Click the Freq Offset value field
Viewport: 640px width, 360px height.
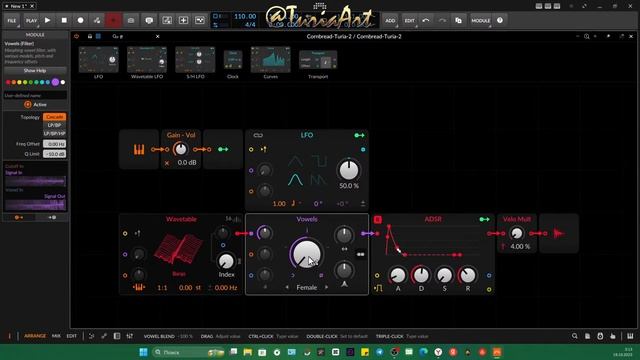(54, 144)
